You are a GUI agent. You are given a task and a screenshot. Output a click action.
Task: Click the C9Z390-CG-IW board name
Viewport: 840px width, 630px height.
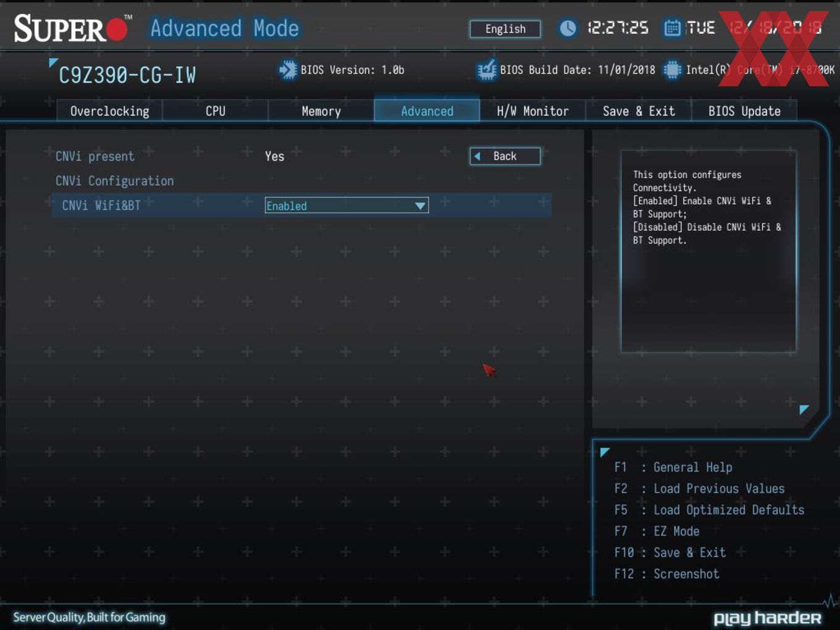coord(127,75)
